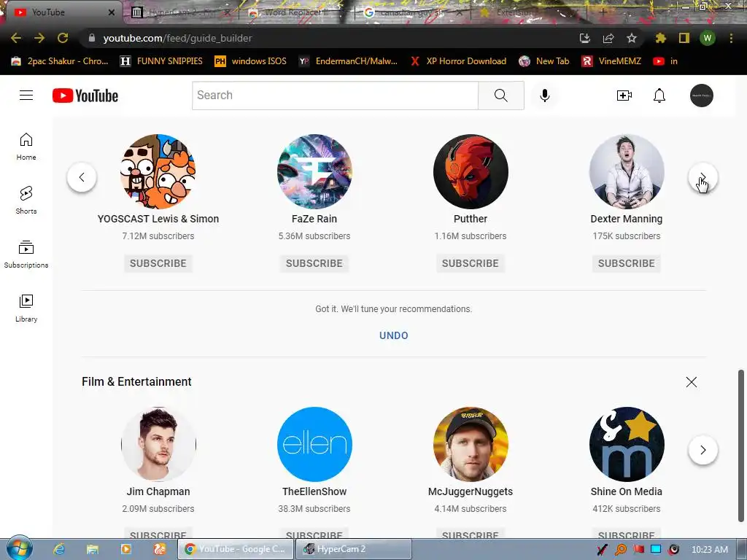
Task: Start voice search with microphone icon
Action: pos(544,96)
